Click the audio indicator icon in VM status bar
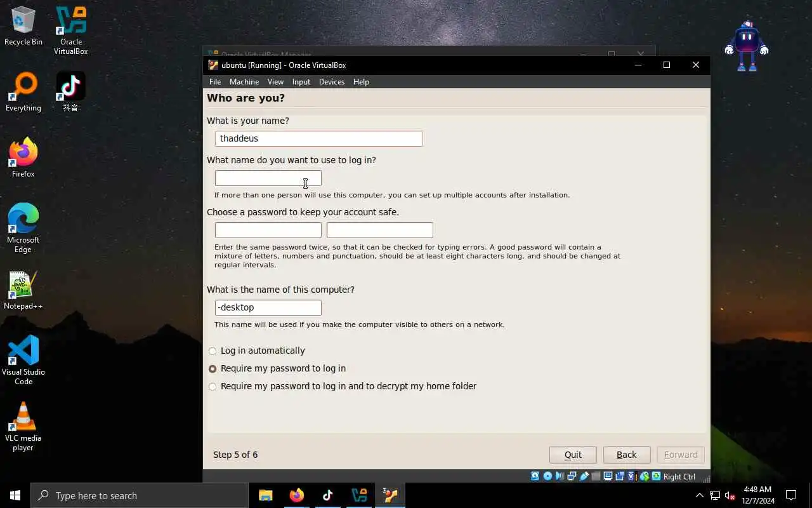Screen dimensions: 812x508 pos(559,476)
